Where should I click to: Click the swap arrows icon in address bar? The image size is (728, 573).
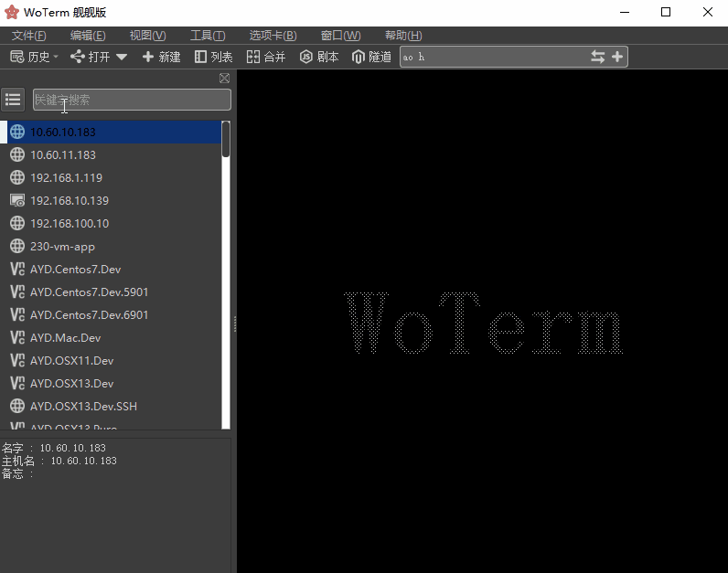click(x=597, y=57)
